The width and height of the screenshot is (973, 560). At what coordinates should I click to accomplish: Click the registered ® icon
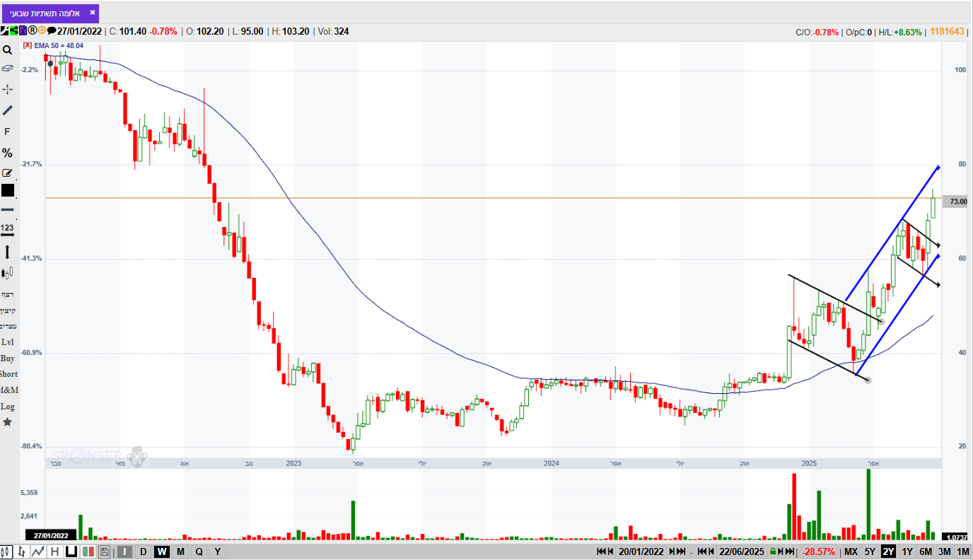32,30
